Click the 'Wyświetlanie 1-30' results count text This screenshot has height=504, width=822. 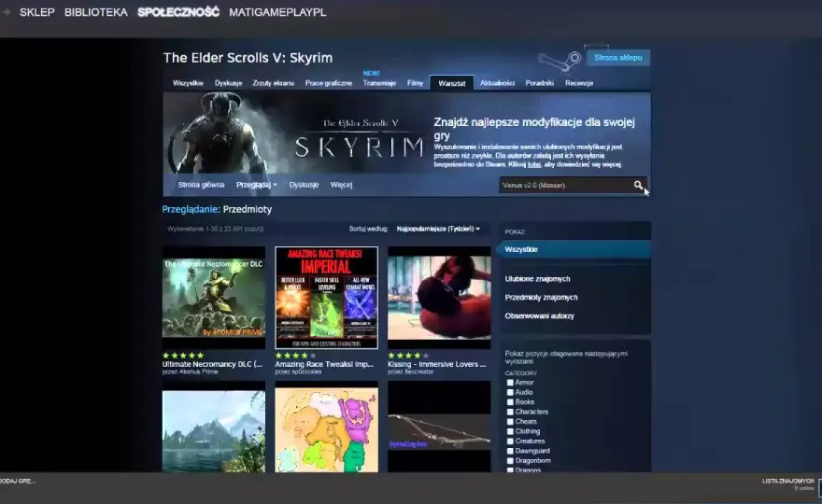tap(215, 229)
